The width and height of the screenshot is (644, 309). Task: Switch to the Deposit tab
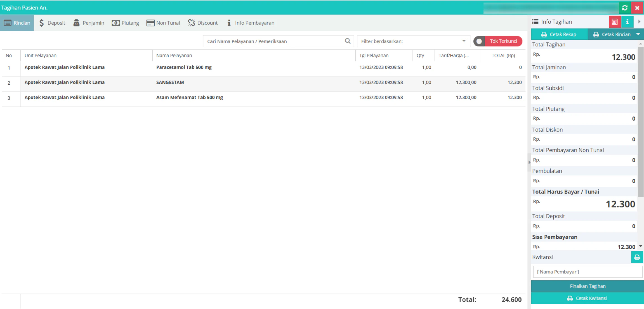click(52, 23)
